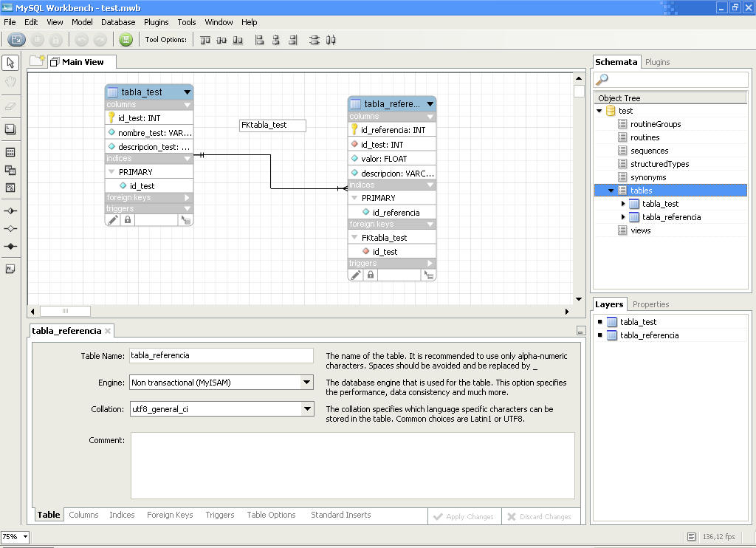This screenshot has height=548, width=756.
Task: Click the canvas horizontal scrollbar thumb
Action: [65, 311]
